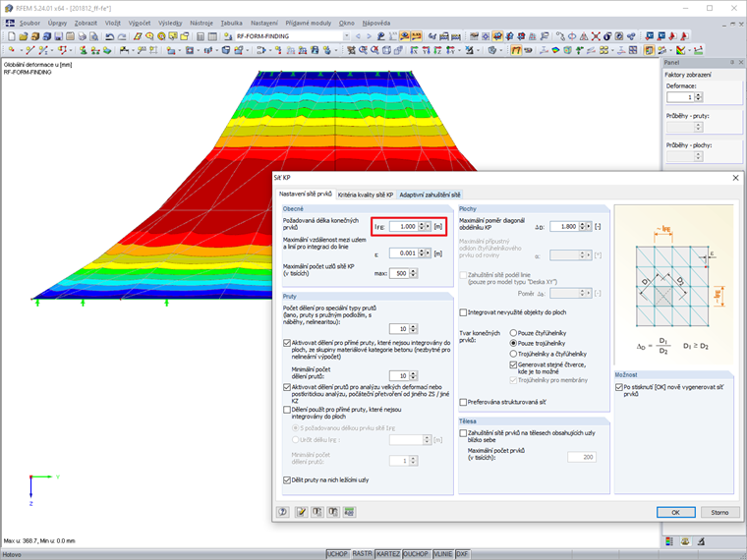Click the lFE length field spinner arrows

(421, 227)
